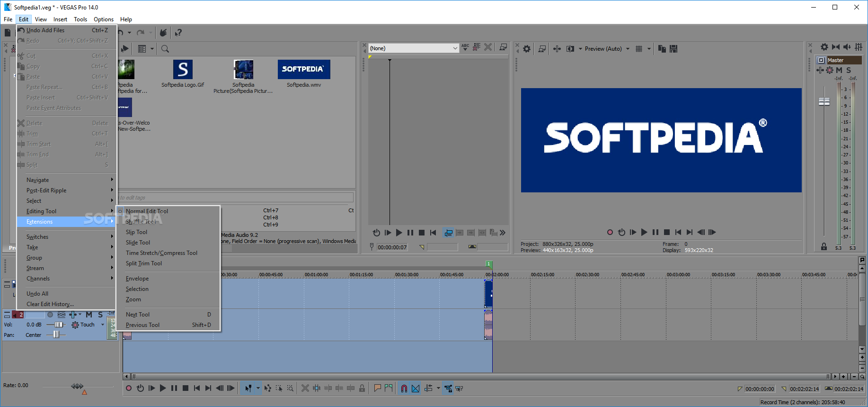The width and height of the screenshot is (868, 407).
Task: Open the Overlays dropdown arrow beside grid icon
Action: (x=649, y=48)
